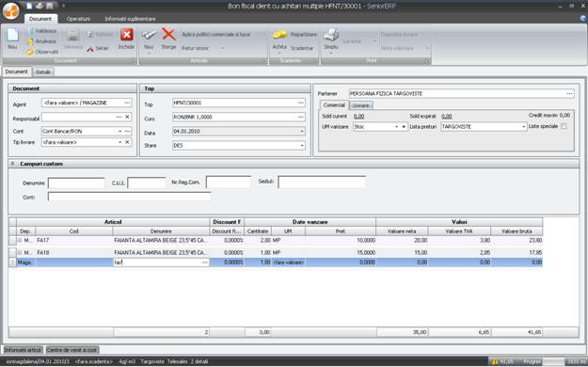
Task: Open the Retur storic dropdown
Action: [x=223, y=48]
